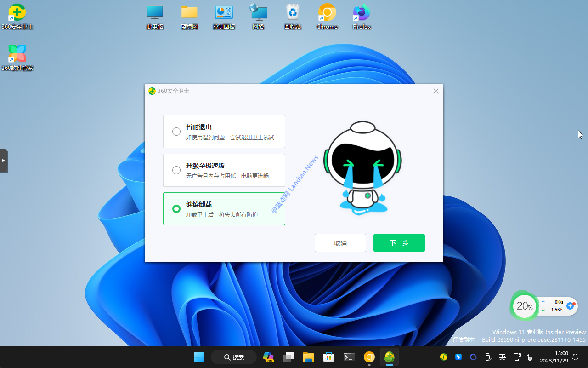
Task: Expand the side panel arrow on the left screen edge
Action: pos(4,161)
